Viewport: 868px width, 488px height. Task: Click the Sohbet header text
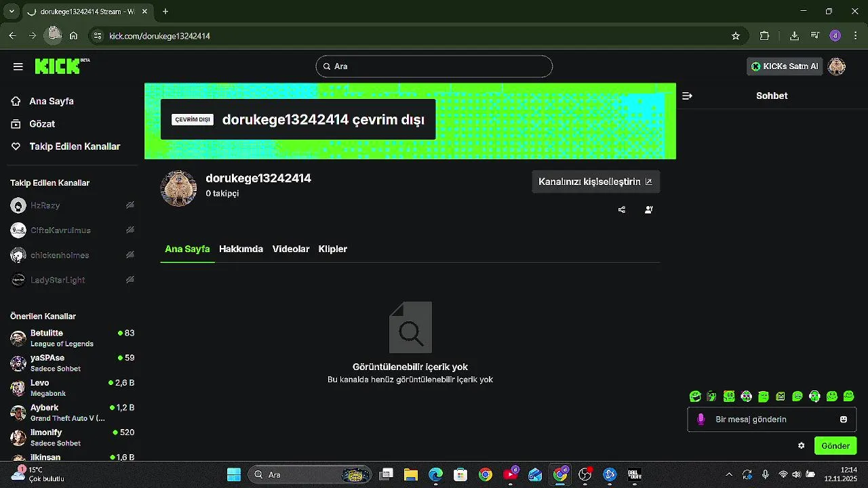[x=772, y=96]
